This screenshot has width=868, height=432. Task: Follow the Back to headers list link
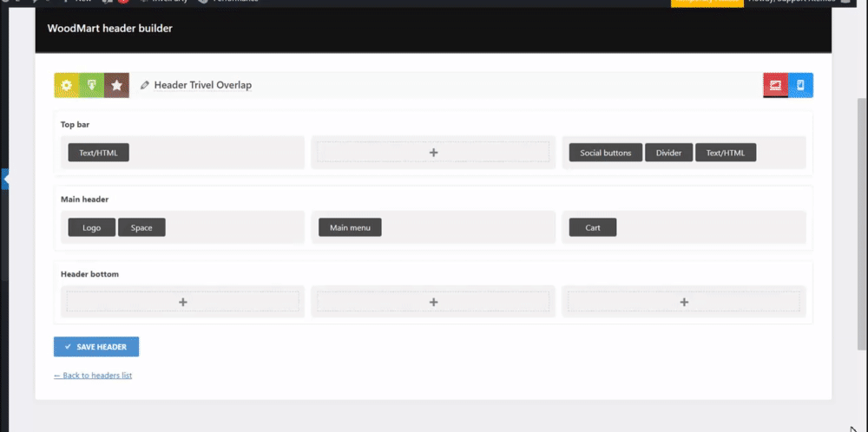[93, 375]
